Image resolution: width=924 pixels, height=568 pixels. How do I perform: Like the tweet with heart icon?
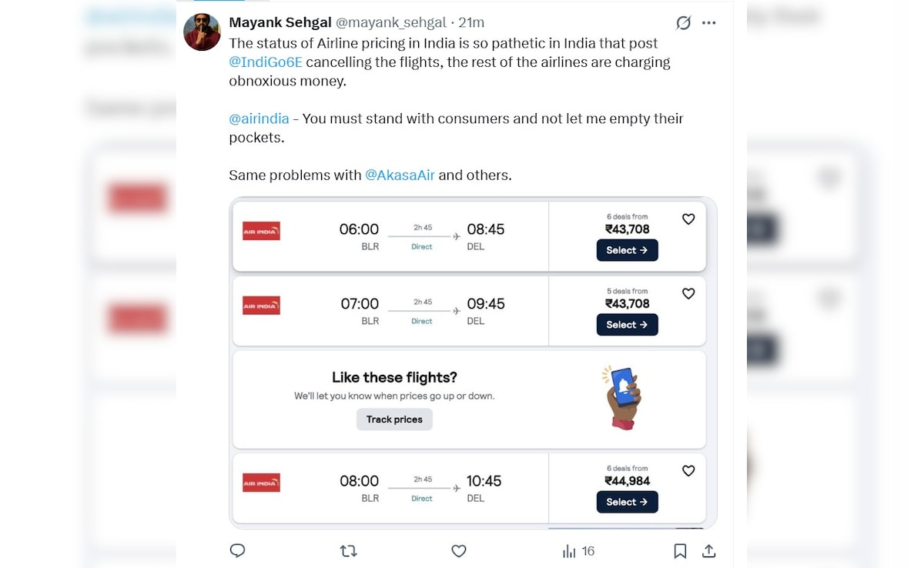(459, 551)
